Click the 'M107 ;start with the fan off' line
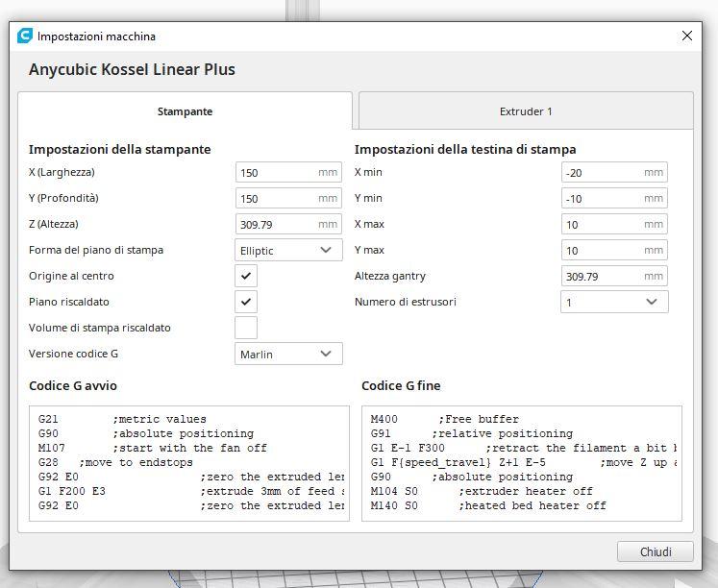This screenshot has width=718, height=588. 153,448
